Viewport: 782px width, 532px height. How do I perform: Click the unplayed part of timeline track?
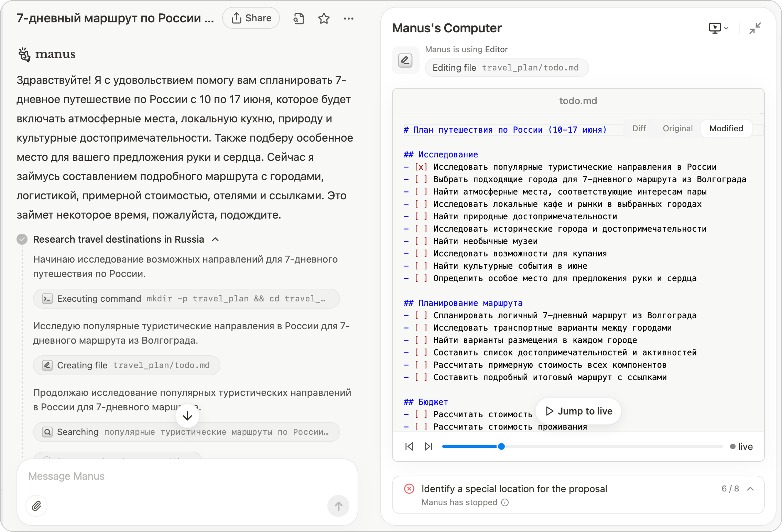pyautogui.click(x=614, y=446)
